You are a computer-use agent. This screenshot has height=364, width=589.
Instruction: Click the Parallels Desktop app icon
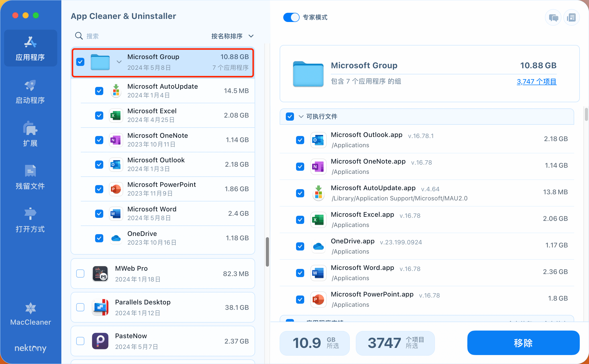click(x=100, y=307)
